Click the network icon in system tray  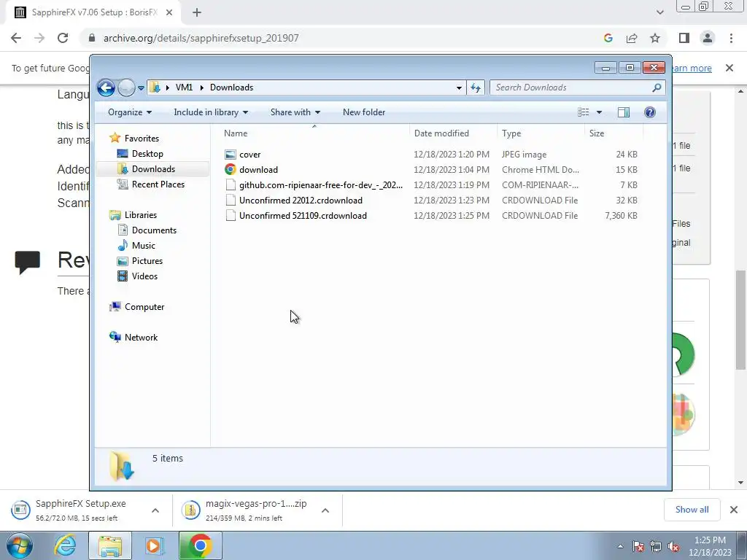pyautogui.click(x=656, y=547)
